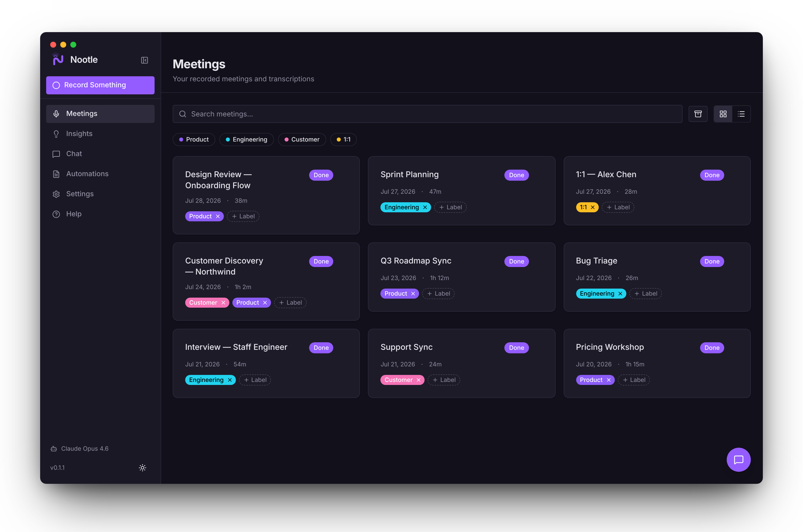803x532 pixels.
Task: Filter by Engineering label chip
Action: (x=246, y=140)
